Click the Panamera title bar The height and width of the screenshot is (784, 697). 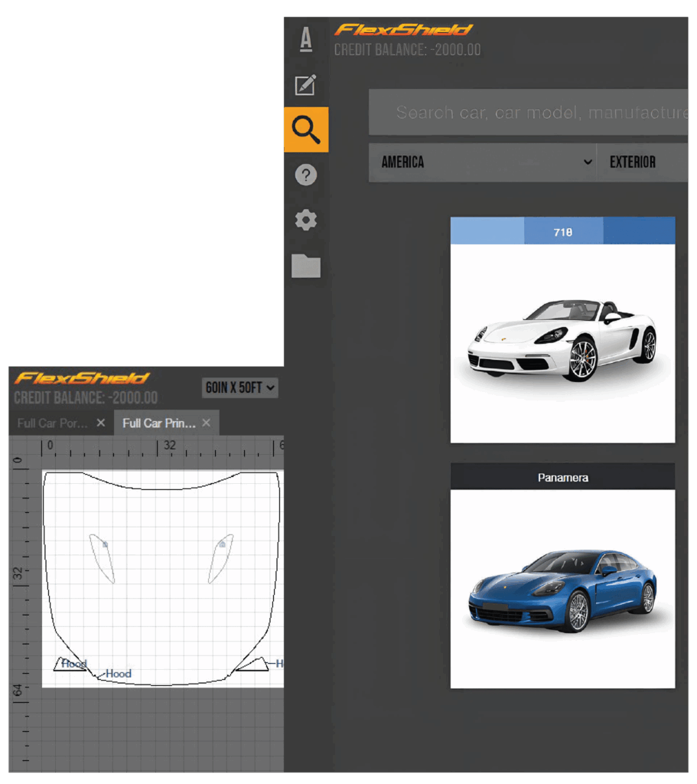[x=562, y=477]
